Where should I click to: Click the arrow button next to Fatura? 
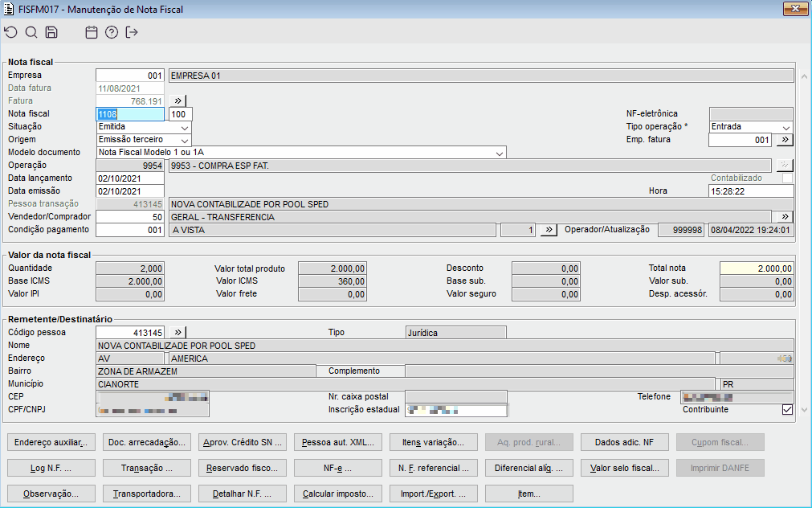click(x=177, y=100)
